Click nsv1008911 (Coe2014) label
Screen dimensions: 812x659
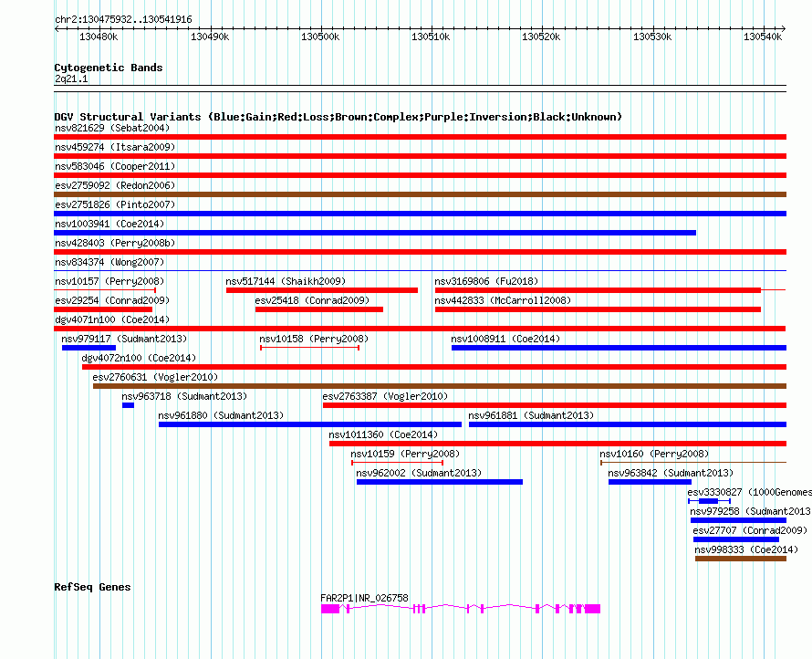(x=505, y=339)
